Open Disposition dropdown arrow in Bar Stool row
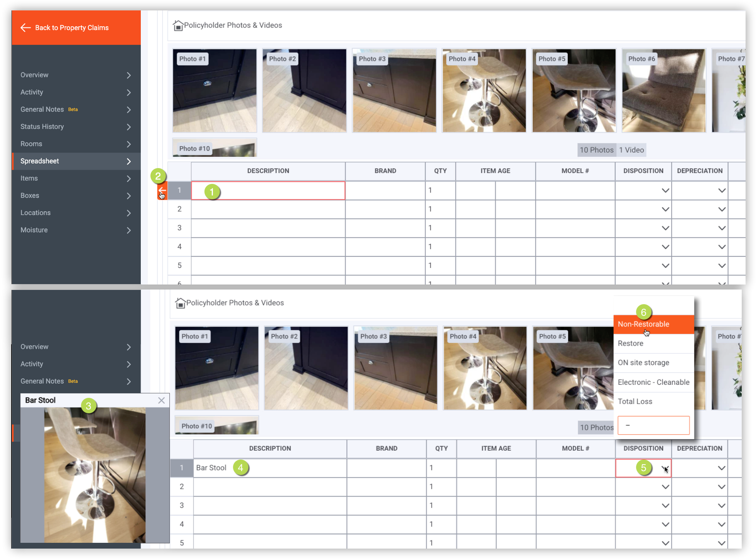Image resolution: width=756 pixels, height=559 pixels. (665, 468)
